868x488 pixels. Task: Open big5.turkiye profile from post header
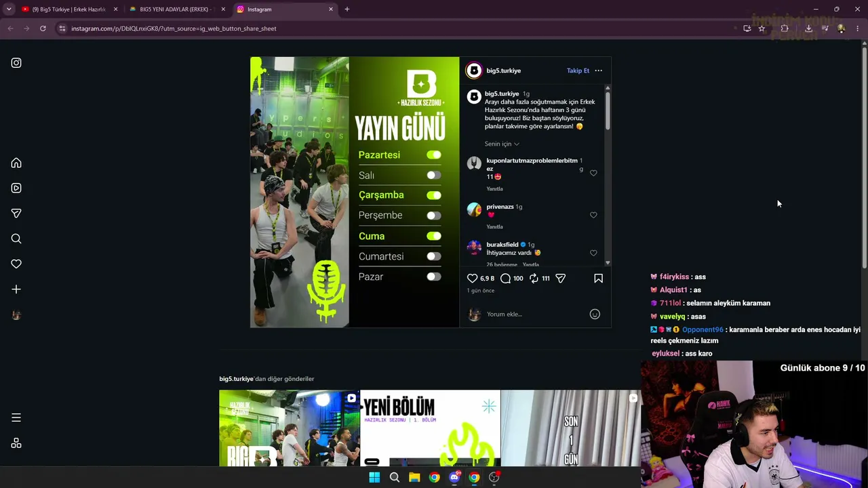pos(503,70)
